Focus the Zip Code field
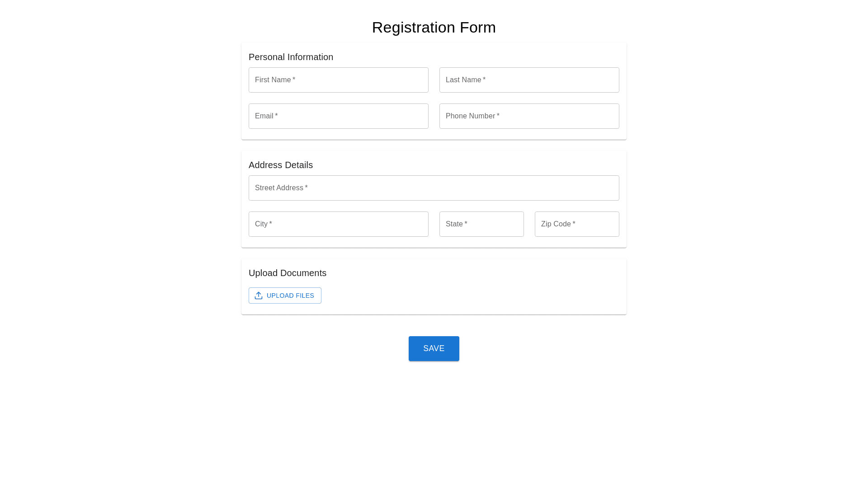Image resolution: width=868 pixels, height=488 pixels. 577,224
